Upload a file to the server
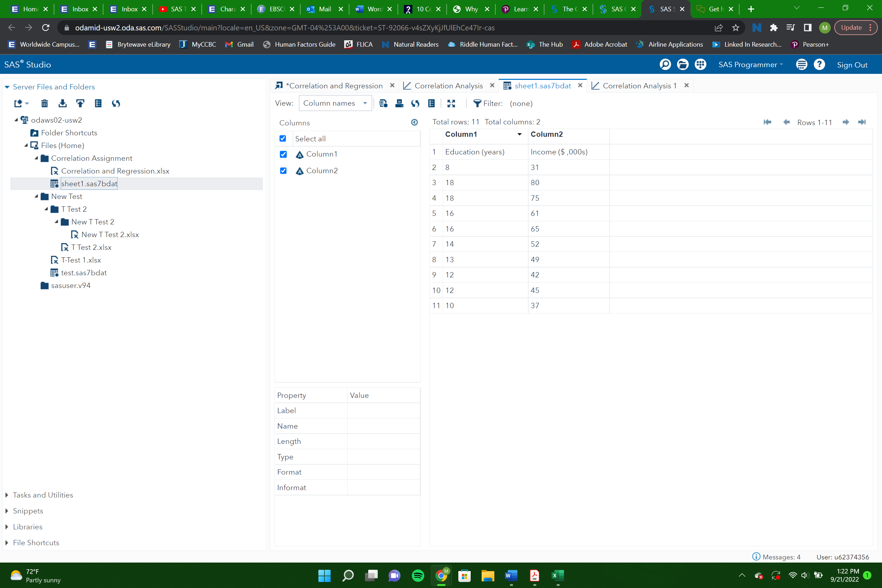 pyautogui.click(x=80, y=104)
